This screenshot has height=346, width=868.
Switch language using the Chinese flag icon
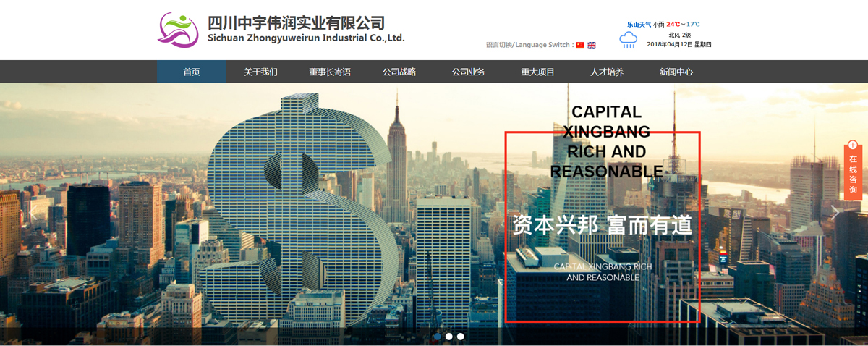[x=580, y=45]
